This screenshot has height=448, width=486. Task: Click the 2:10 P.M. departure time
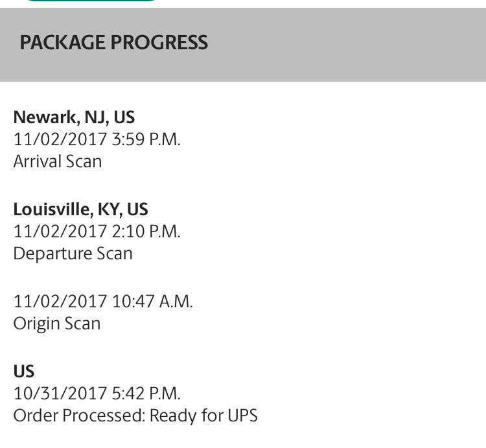(x=146, y=231)
